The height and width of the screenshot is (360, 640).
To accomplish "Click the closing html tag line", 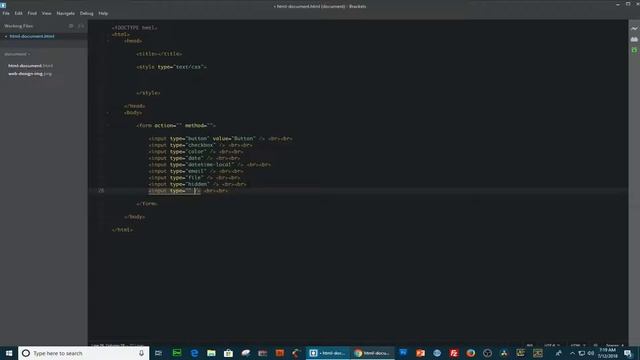I will [x=122, y=230].
